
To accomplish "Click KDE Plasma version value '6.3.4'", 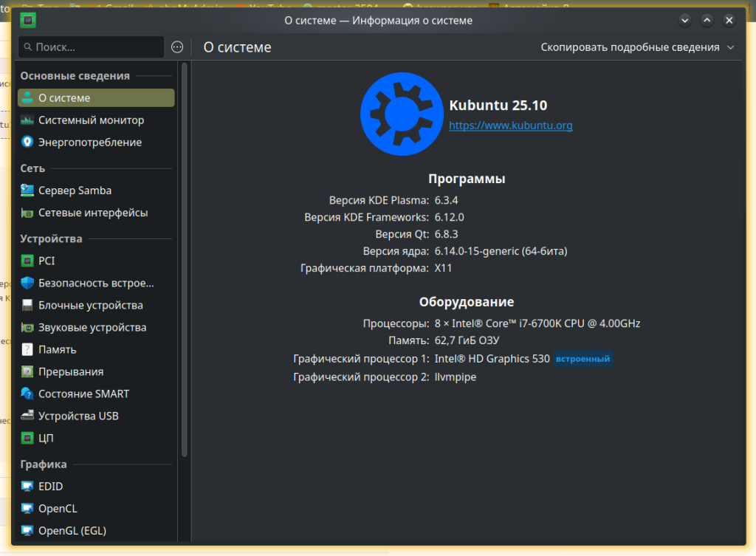I will 446,200.
